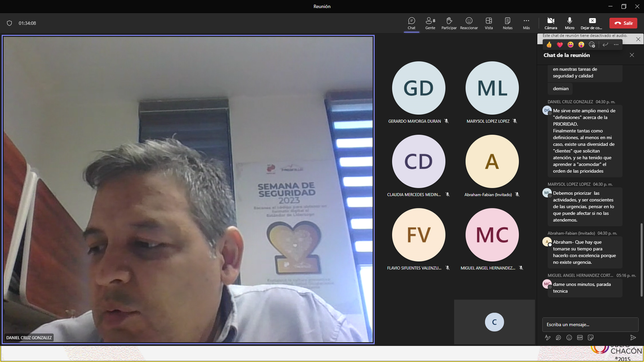The height and width of the screenshot is (362, 644).
Task: Open the Reaccionar emoji menu
Action: pyautogui.click(x=469, y=23)
